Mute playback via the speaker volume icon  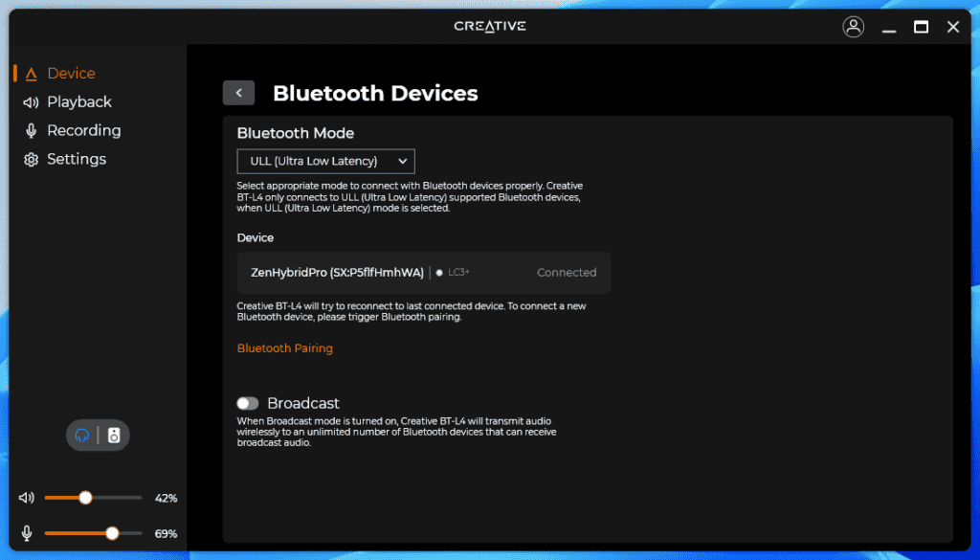coord(27,498)
